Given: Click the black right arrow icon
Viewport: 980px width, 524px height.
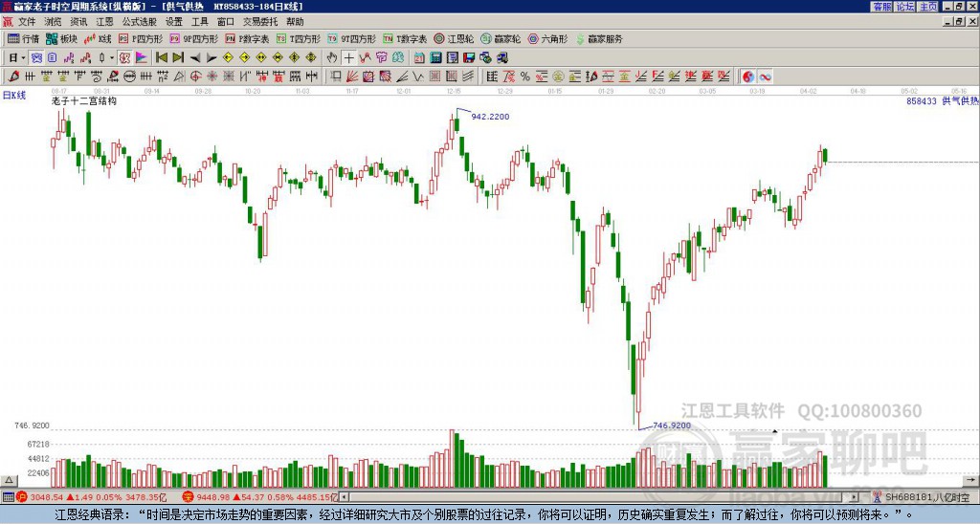Looking at the screenshot, I should click(212, 58).
